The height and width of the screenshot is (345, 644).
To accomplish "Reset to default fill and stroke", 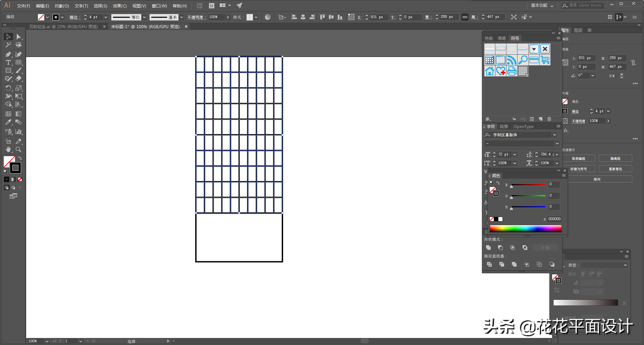I will (5, 171).
